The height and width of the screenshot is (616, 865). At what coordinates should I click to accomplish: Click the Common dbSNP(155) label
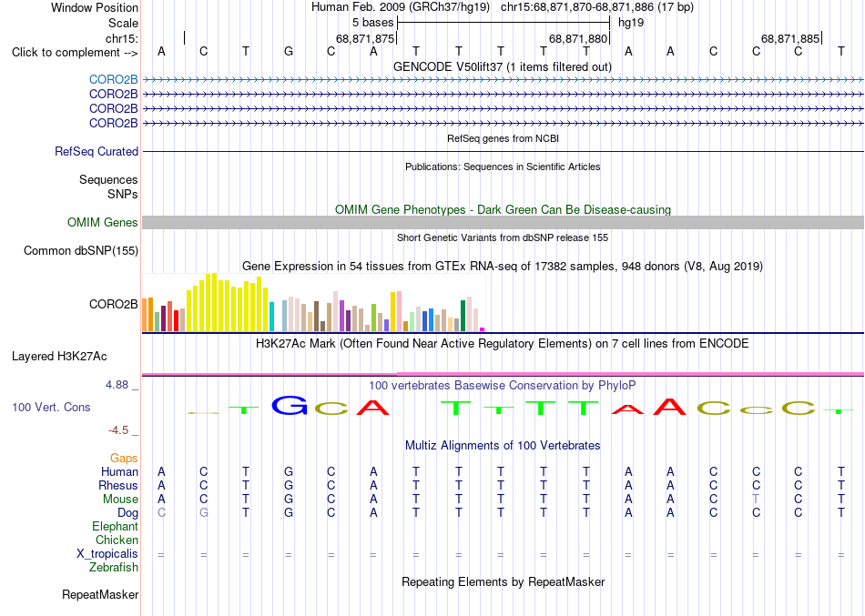81,250
